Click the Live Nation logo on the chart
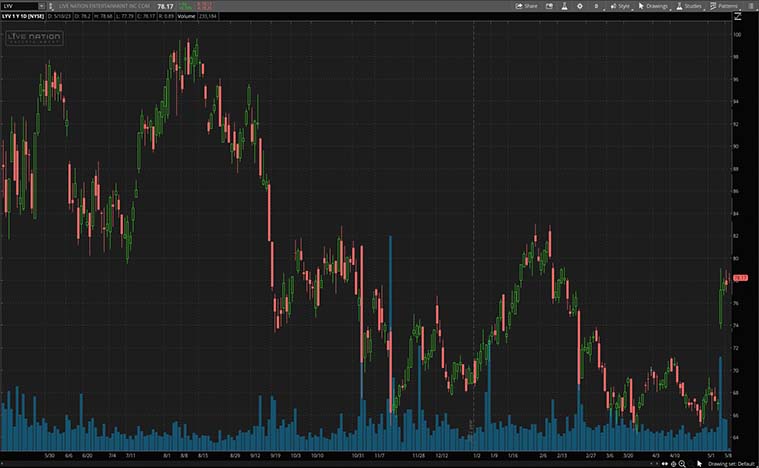 pos(34,37)
